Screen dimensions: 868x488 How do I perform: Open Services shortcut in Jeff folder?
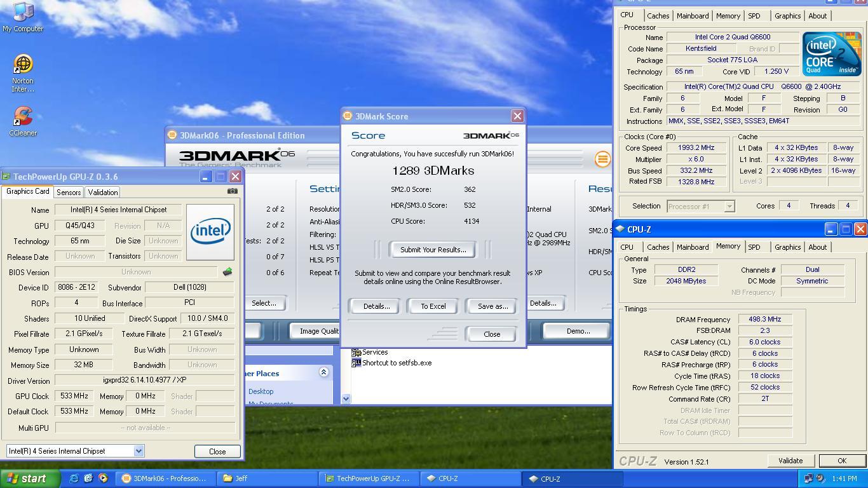(x=370, y=352)
